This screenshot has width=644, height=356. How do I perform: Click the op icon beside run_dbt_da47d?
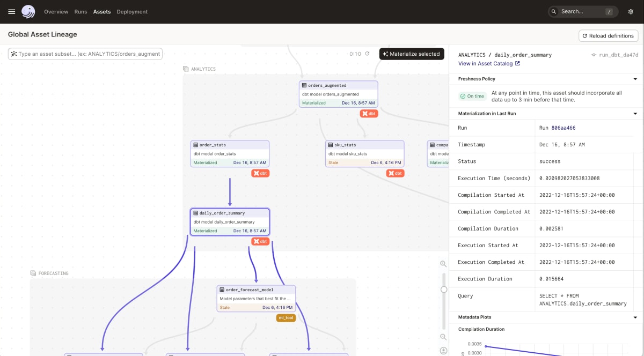[x=594, y=55]
